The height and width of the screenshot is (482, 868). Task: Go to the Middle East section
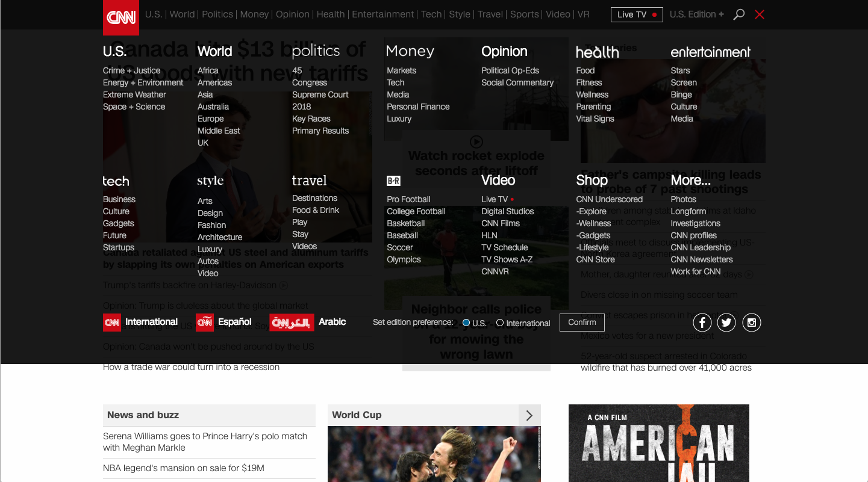pyautogui.click(x=219, y=131)
